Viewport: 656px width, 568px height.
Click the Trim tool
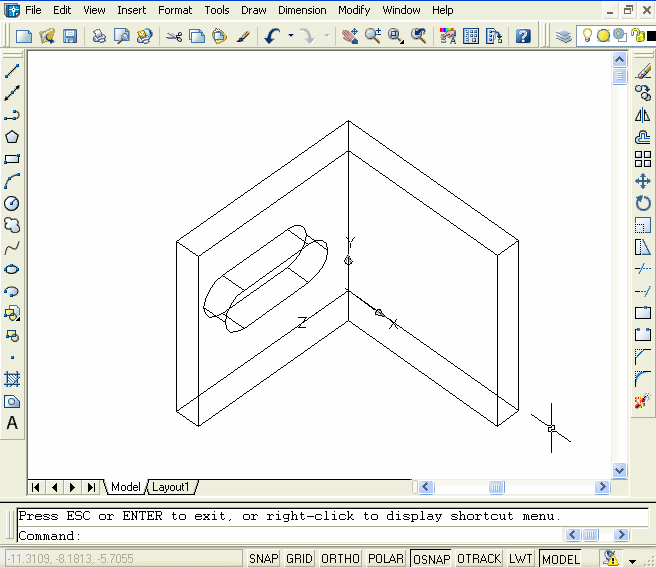pos(643,269)
